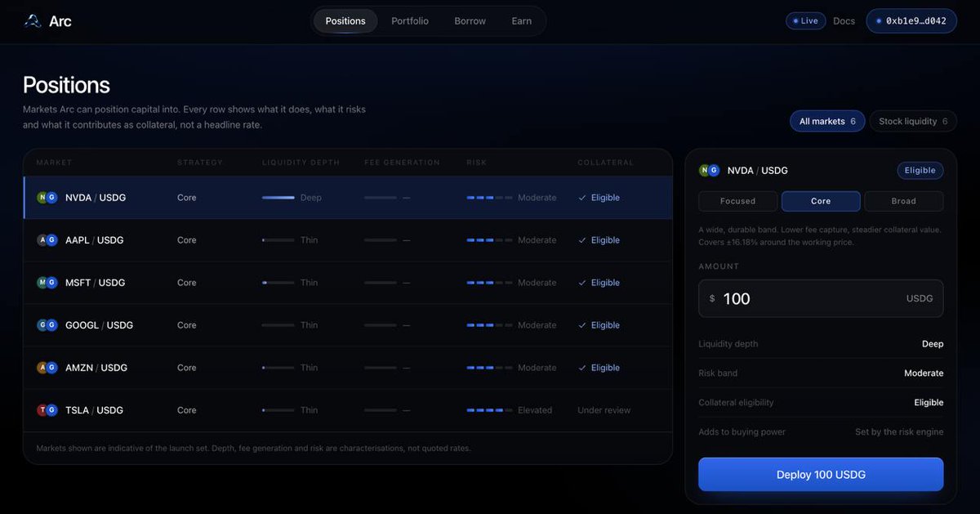Viewport: 980px width, 514px height.
Task: Click Moderate value for Risk band
Action: tap(924, 373)
